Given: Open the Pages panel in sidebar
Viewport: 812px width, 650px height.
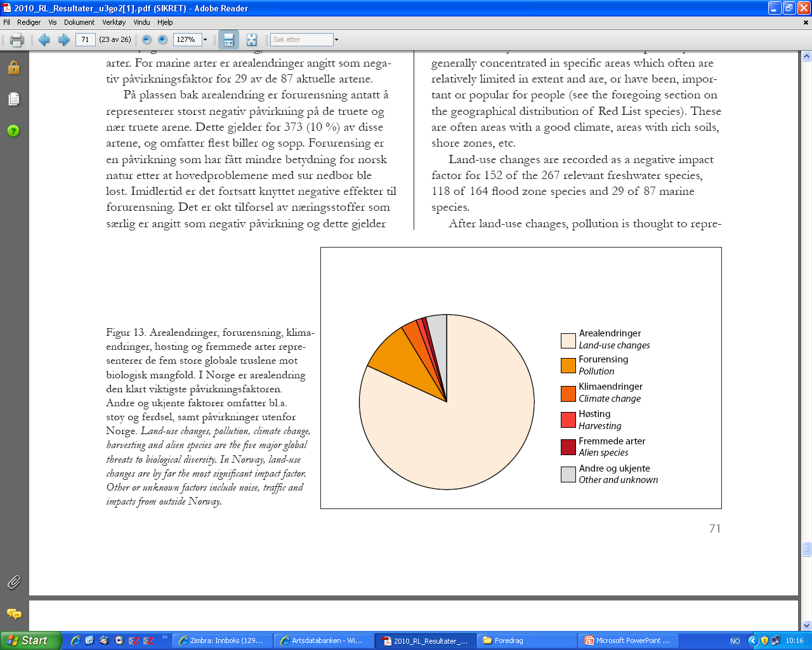Looking at the screenshot, I should pyautogui.click(x=14, y=99).
